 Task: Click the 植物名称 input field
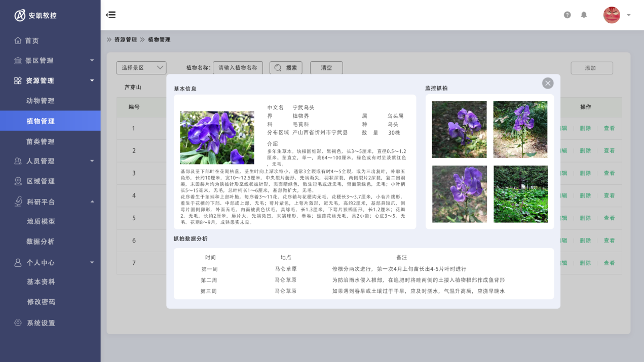[238, 68]
